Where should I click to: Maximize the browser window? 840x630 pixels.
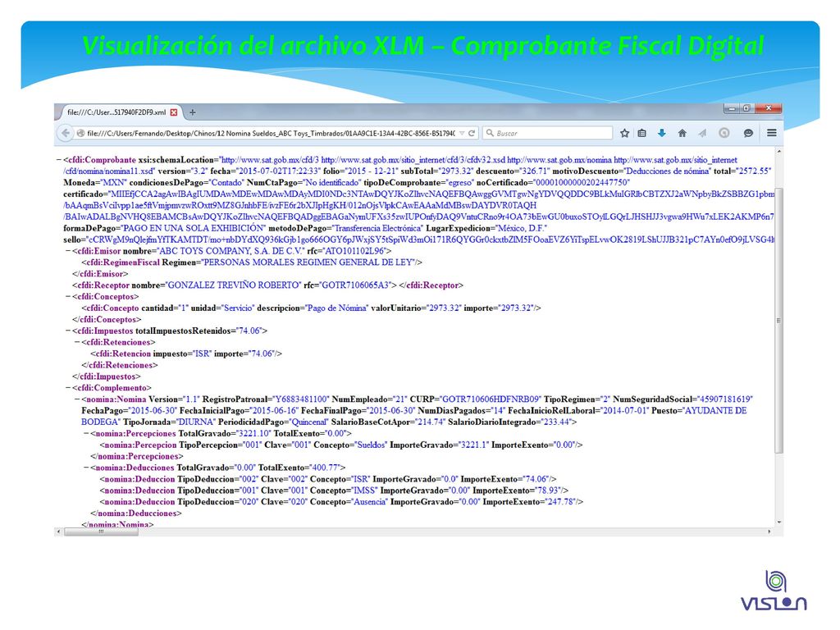[x=746, y=109]
